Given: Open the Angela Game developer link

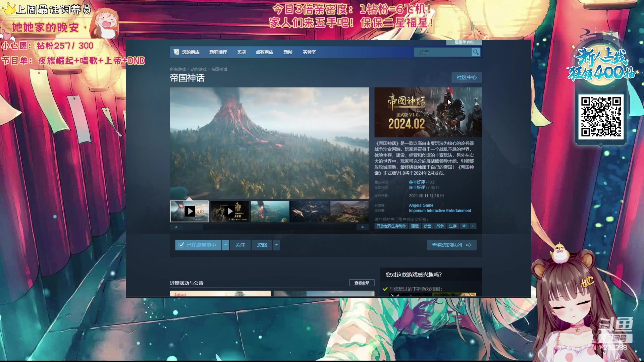Looking at the screenshot, I should click(x=421, y=205).
